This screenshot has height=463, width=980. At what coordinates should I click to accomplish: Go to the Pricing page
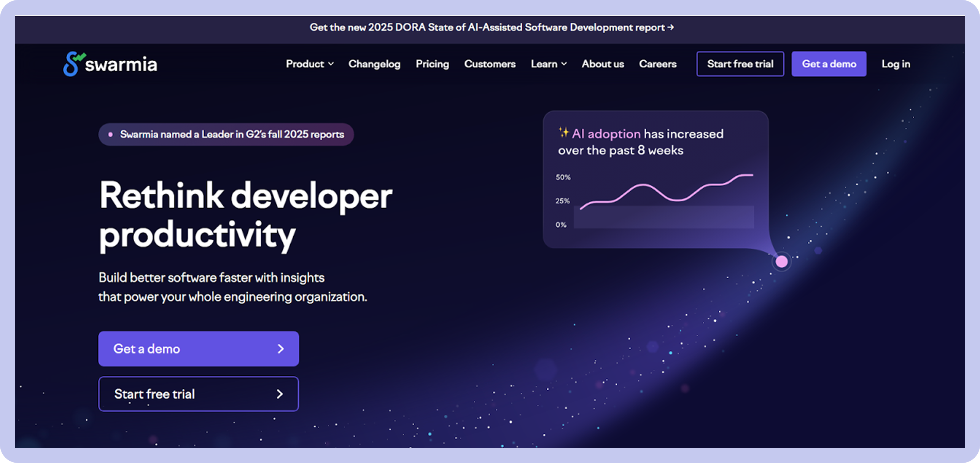[x=432, y=64]
